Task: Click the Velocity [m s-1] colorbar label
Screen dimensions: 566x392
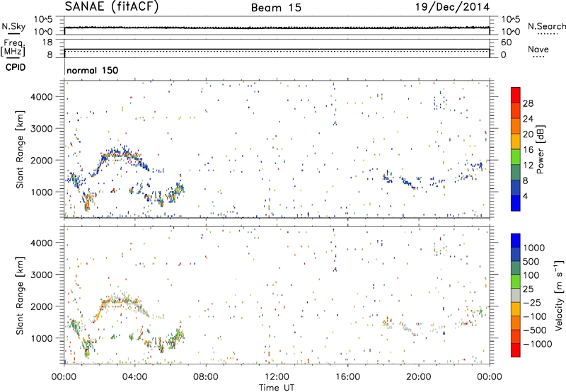Action: click(559, 295)
